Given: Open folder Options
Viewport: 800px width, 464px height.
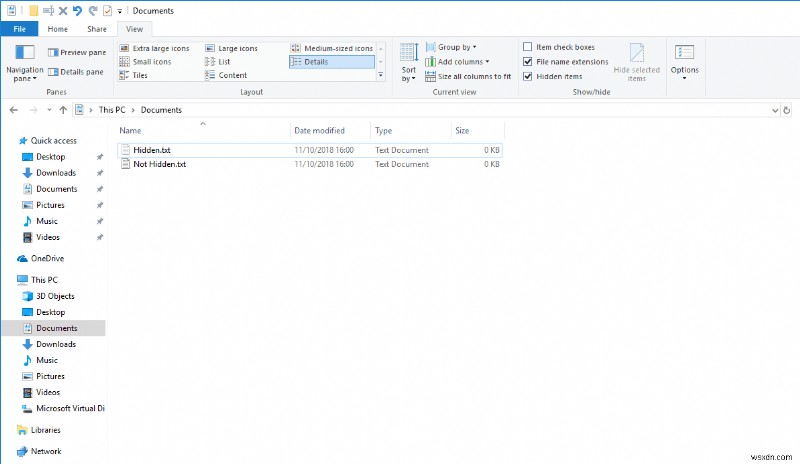Looking at the screenshot, I should coord(684,62).
